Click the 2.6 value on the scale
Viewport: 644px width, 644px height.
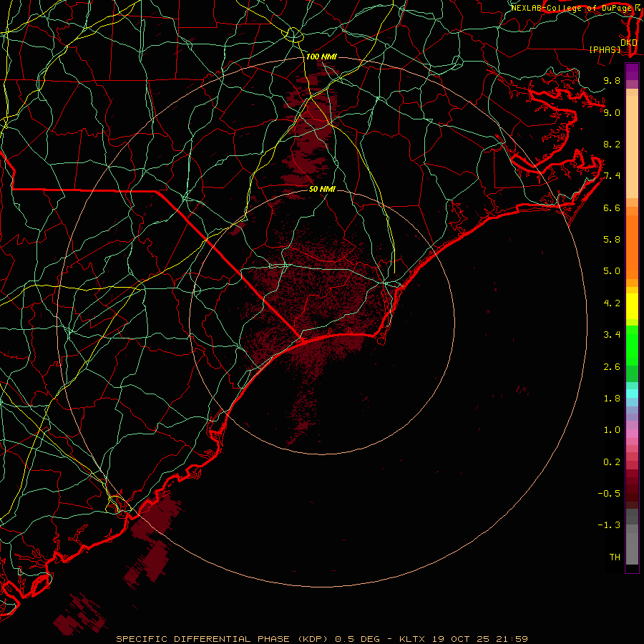tap(612, 367)
